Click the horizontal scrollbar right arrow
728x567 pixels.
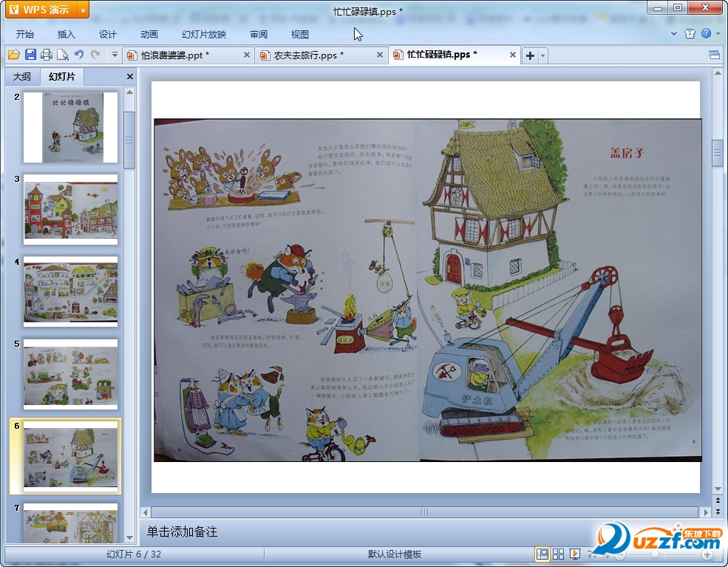[705, 512]
